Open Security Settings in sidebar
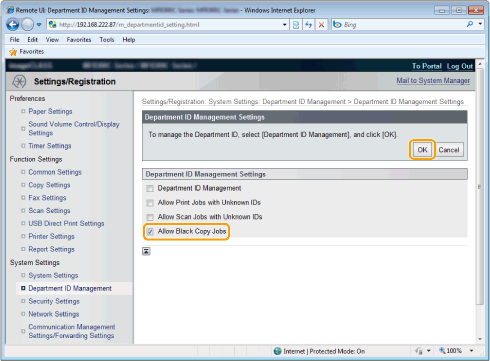This screenshot has height=361, width=490. tap(54, 301)
